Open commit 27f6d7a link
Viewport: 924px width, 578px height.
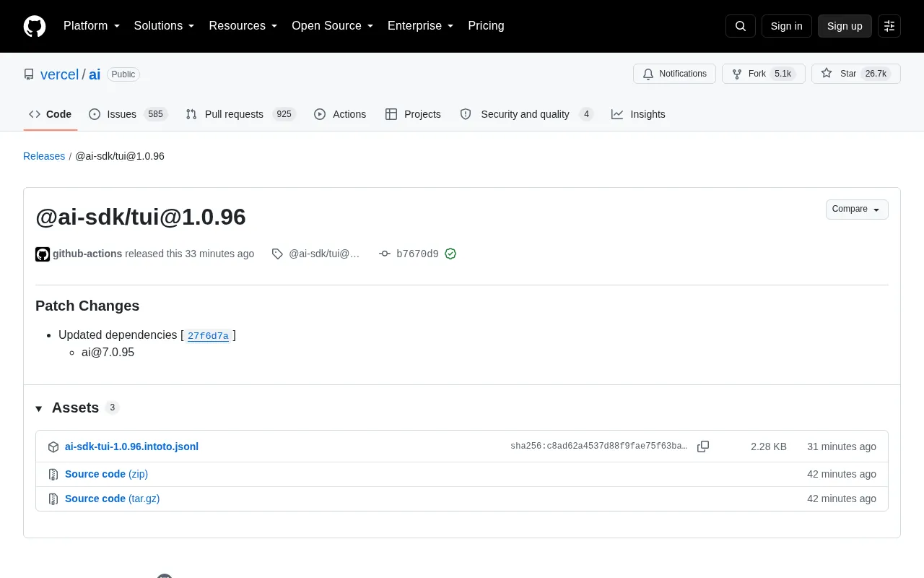(x=208, y=336)
